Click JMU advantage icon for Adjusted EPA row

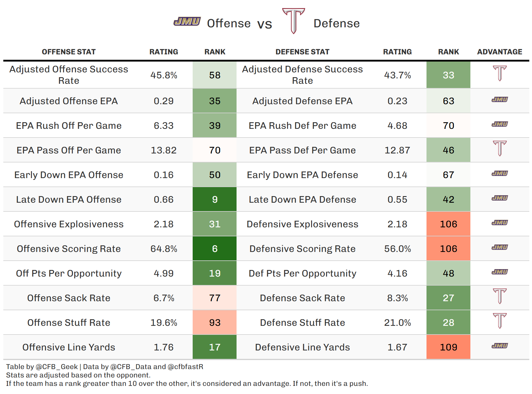click(500, 99)
